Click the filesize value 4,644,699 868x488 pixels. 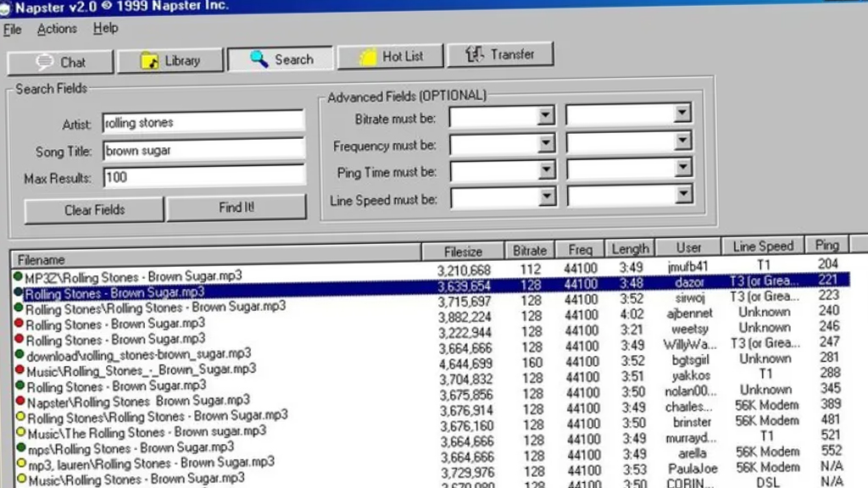[466, 364]
